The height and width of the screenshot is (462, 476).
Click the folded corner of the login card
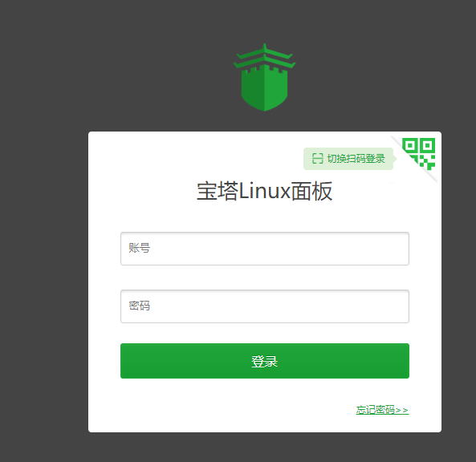tap(415, 158)
